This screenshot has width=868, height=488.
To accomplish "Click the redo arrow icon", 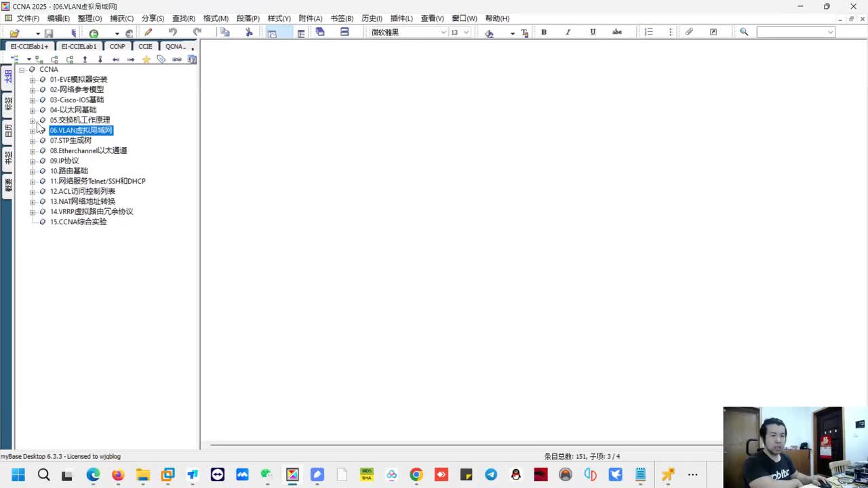I will (197, 32).
